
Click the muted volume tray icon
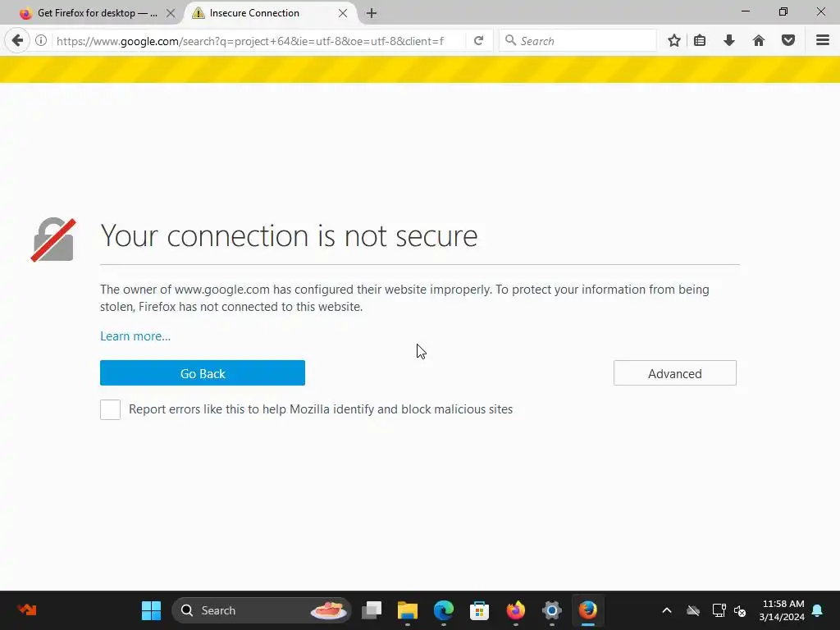(x=740, y=610)
